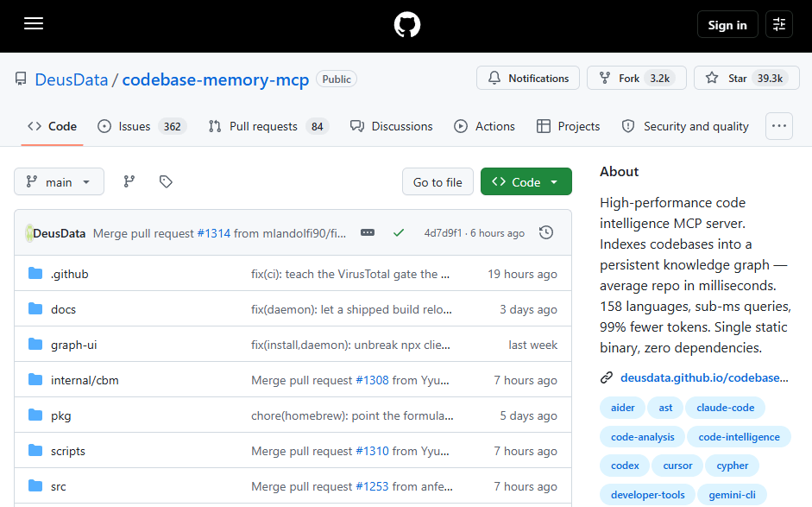Open the internal/cbm folder name

(85, 381)
